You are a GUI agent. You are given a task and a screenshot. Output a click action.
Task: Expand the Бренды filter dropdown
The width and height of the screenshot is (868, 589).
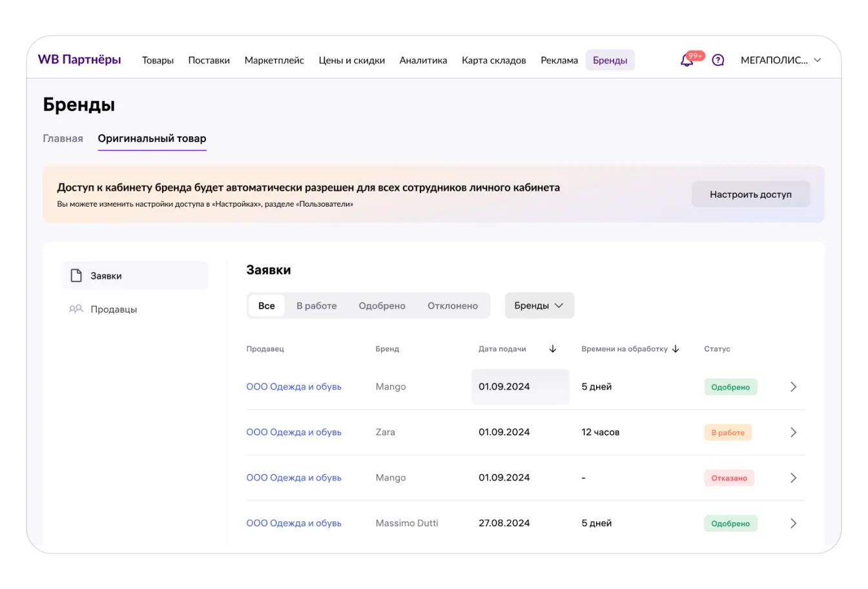(539, 306)
